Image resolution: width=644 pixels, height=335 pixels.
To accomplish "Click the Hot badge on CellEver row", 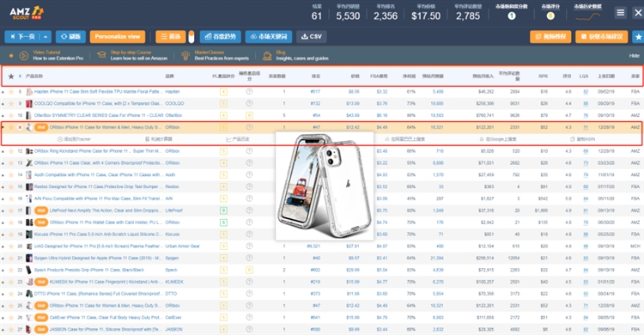I will (41, 317).
